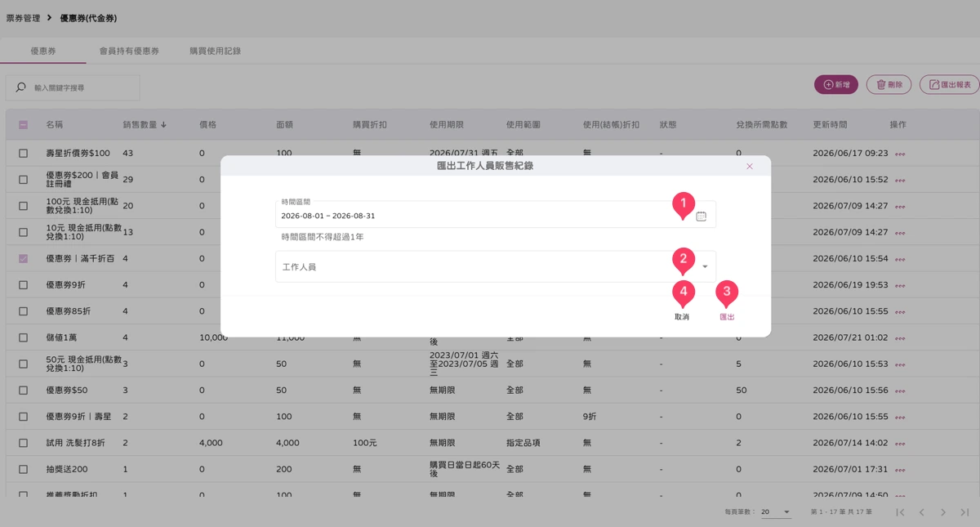Image resolution: width=980 pixels, height=527 pixels.
Task: Click the 價格 column header
Action: pyautogui.click(x=208, y=125)
